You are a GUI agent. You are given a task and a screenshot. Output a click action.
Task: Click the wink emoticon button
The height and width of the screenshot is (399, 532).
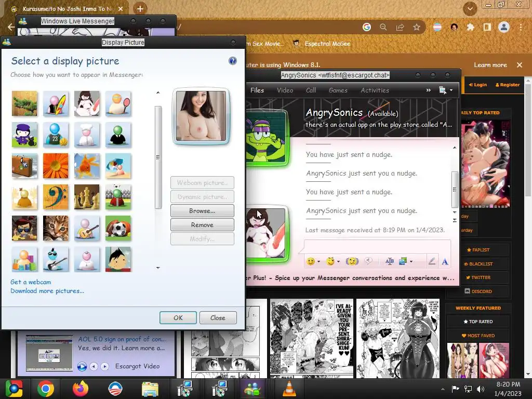coord(330,261)
